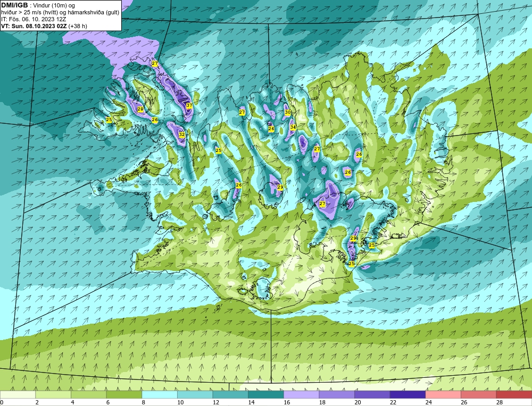The width and height of the screenshot is (532, 406).
Task: Pick the 16–18 m/s lavender legend swatch
Action: 301,394
